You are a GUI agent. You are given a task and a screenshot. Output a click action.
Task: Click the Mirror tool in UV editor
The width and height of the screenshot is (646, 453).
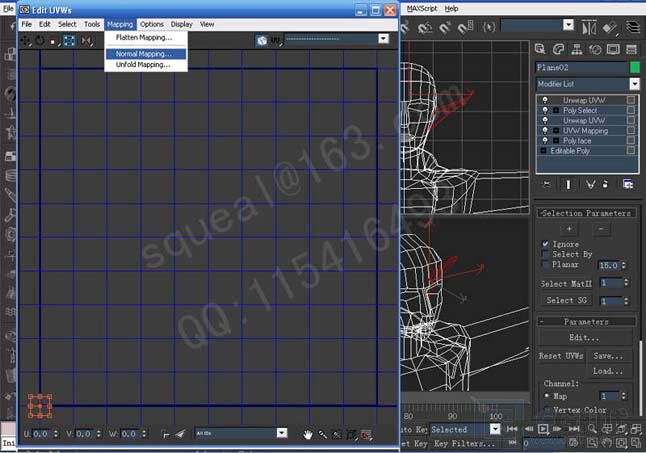tap(86, 40)
